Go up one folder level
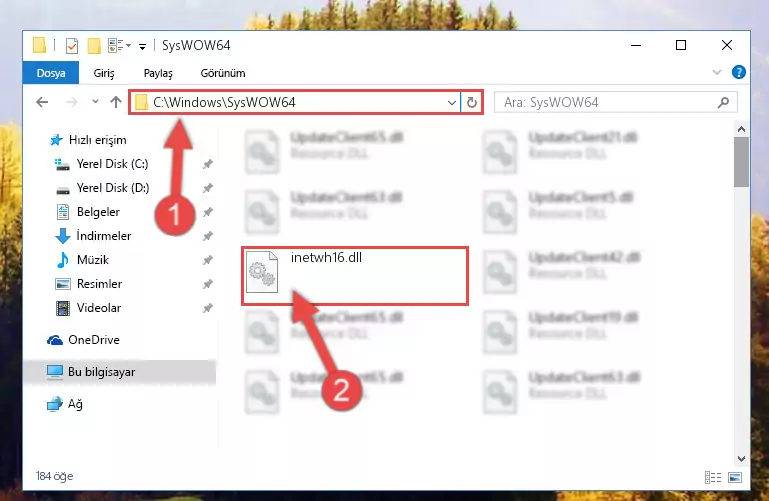 [x=116, y=102]
